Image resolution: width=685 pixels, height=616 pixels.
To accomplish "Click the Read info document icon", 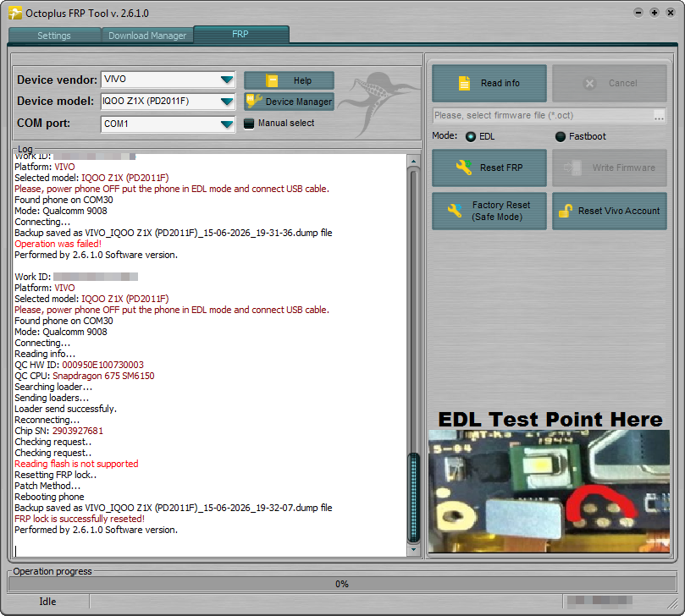I will point(464,83).
